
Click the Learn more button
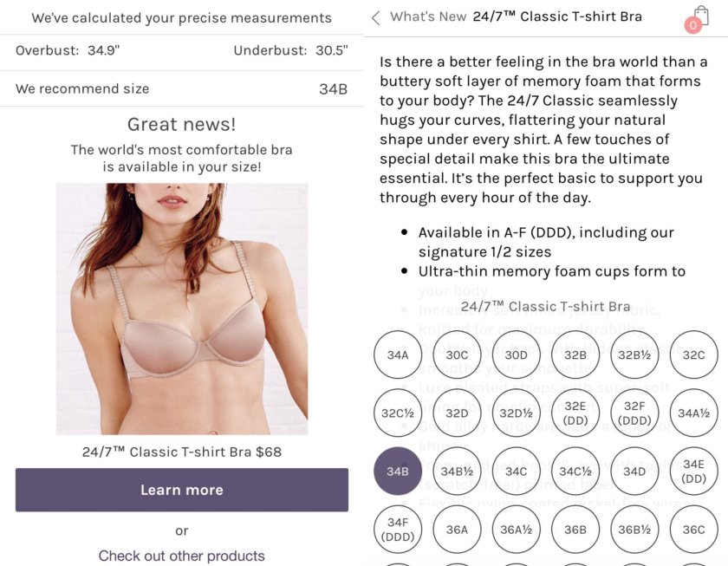[182, 490]
